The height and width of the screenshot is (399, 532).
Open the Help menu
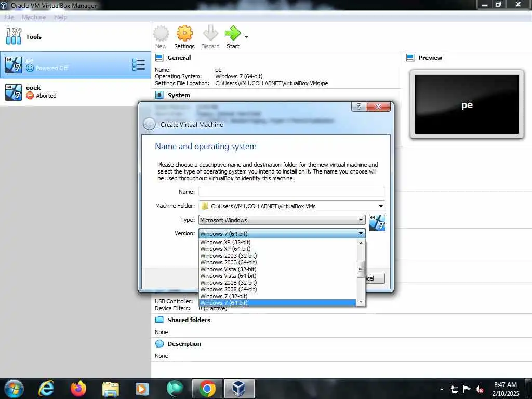tap(60, 17)
